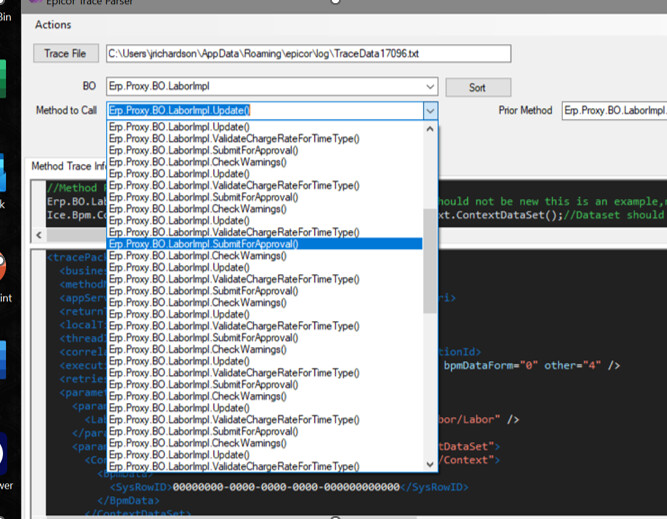The height and width of the screenshot is (519, 667).
Task: Click the method list scroll down arrow
Action: click(x=430, y=465)
